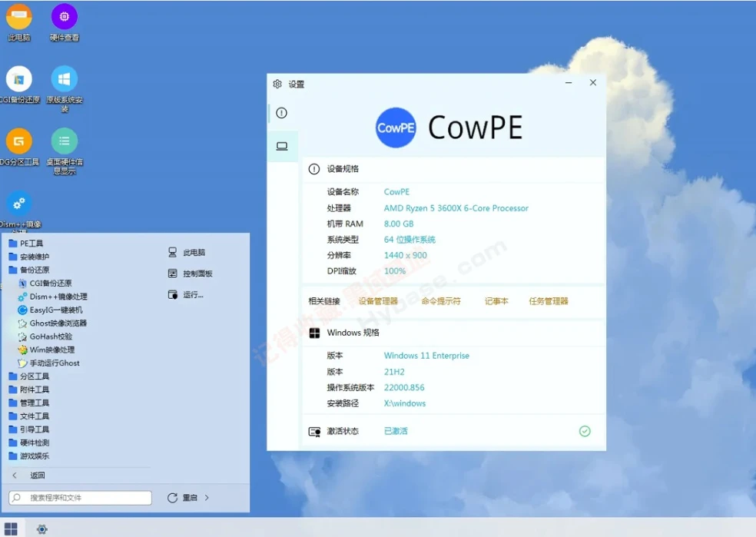The width and height of the screenshot is (756, 537).
Task: Open Ghost映像浏览器 from the menu
Action: pos(58,323)
